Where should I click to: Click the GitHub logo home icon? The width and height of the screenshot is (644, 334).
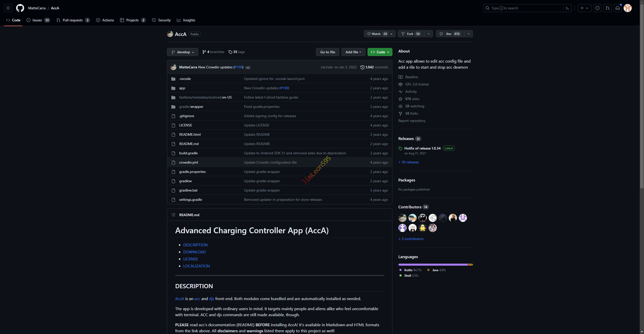pyautogui.click(x=20, y=8)
